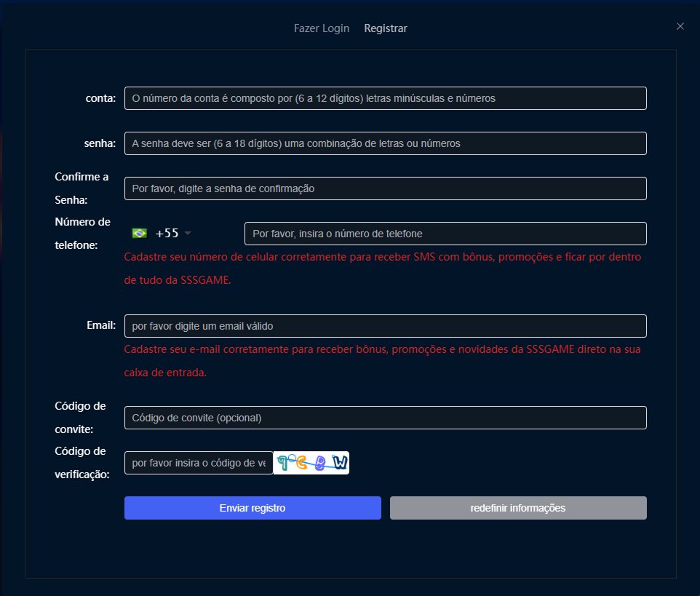Click the 'Código de convite' label

(80, 418)
